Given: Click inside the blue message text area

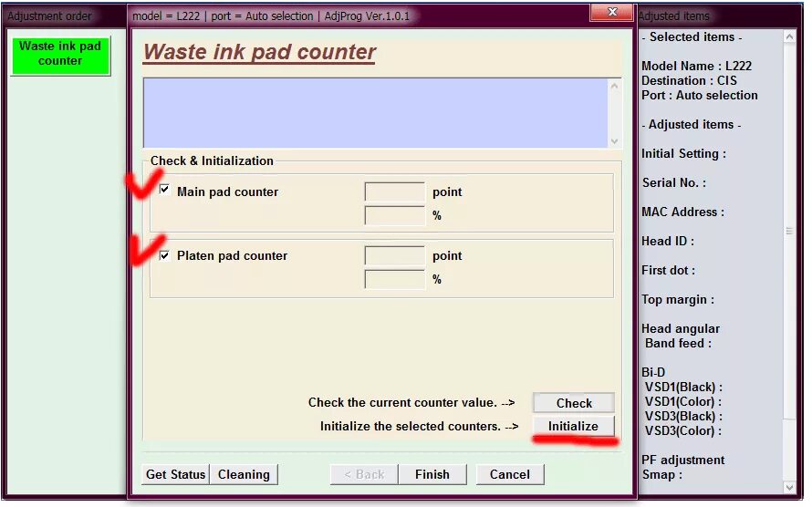Looking at the screenshot, I should 376,113.
